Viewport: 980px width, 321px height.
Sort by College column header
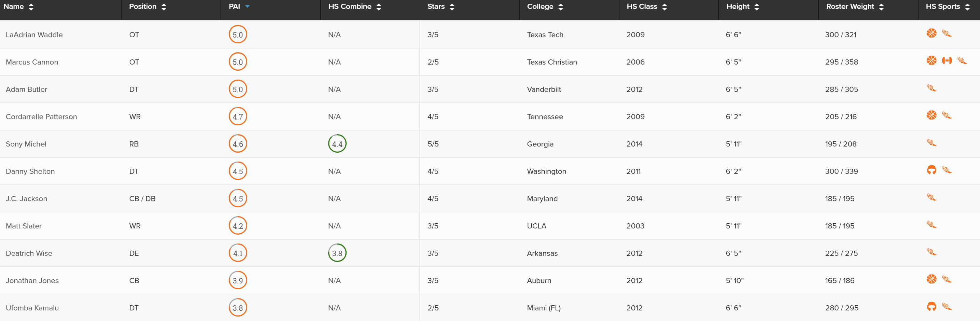point(545,6)
